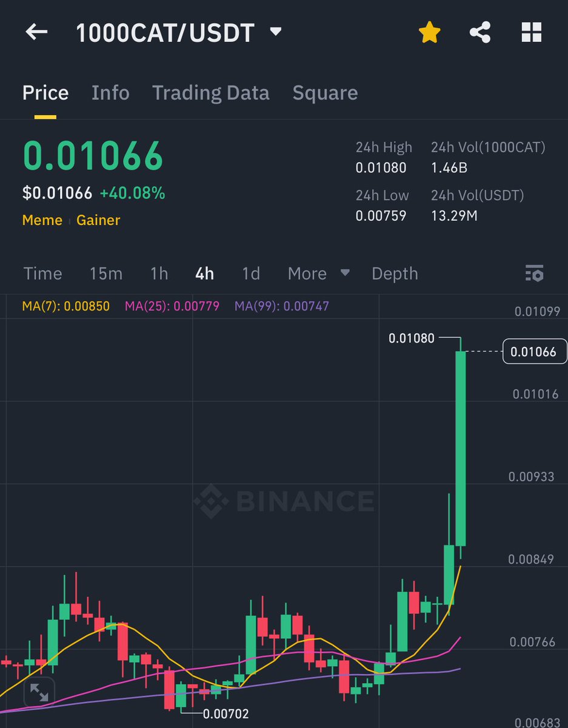Open the Square tab
The height and width of the screenshot is (728, 568).
(x=325, y=93)
